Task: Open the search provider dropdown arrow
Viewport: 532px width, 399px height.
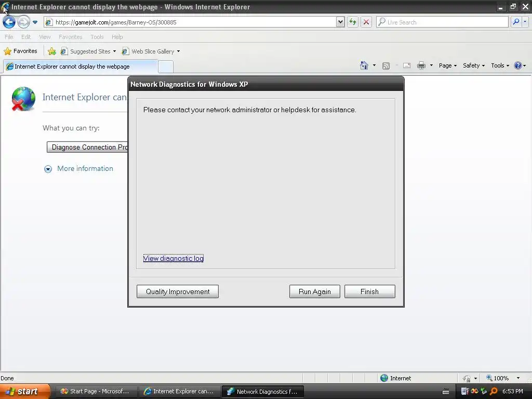Action: tap(525, 22)
